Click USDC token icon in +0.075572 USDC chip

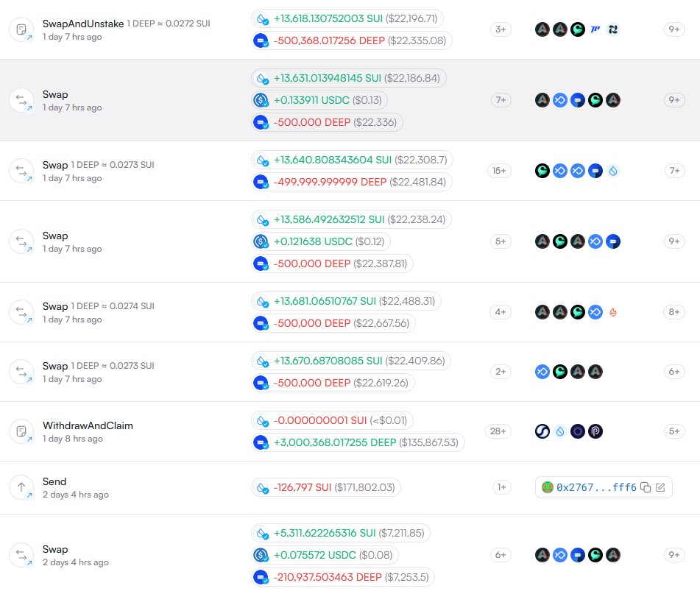[261, 555]
